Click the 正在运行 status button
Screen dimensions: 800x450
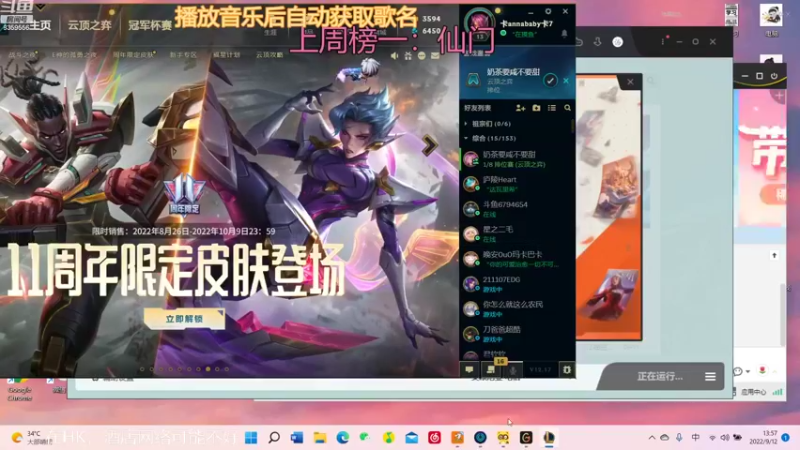point(660,377)
